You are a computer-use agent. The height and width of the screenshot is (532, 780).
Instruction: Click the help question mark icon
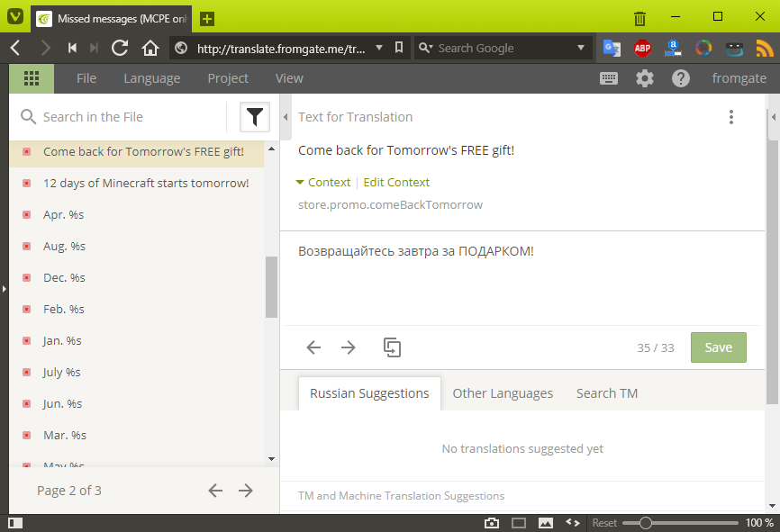[681, 78]
